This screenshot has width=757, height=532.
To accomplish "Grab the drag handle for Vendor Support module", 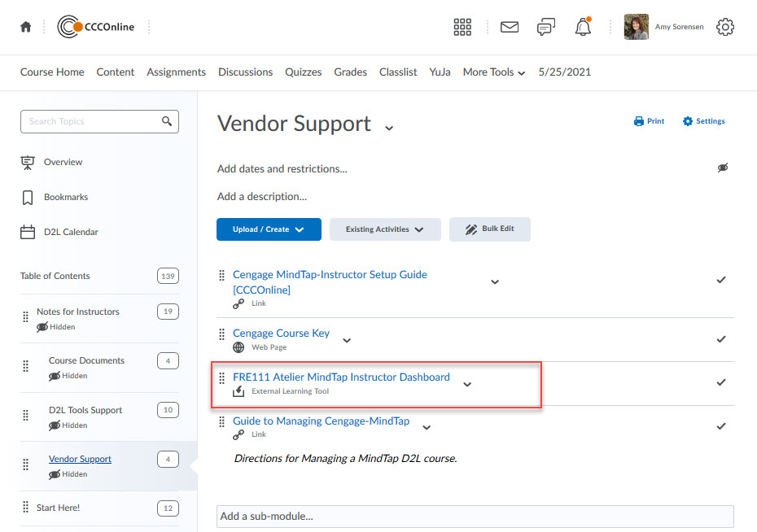I will click(25, 464).
